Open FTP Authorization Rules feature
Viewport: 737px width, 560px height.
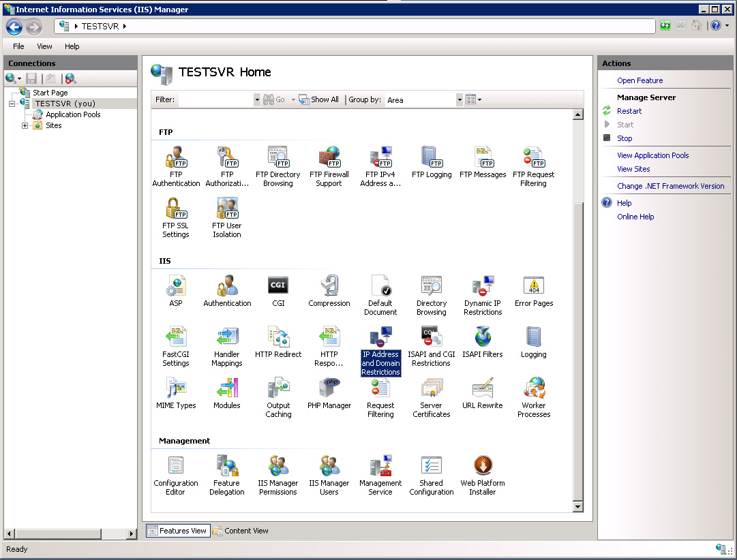[x=227, y=166]
